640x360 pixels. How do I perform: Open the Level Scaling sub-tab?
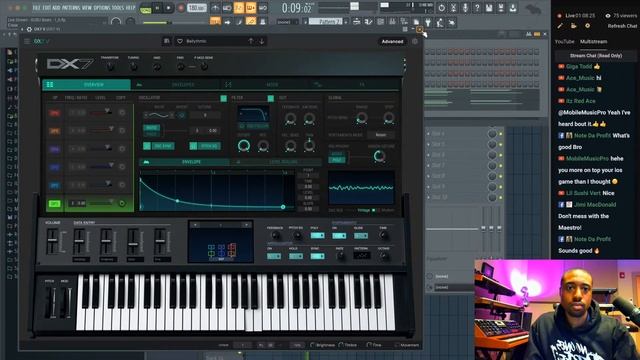click(x=276, y=162)
